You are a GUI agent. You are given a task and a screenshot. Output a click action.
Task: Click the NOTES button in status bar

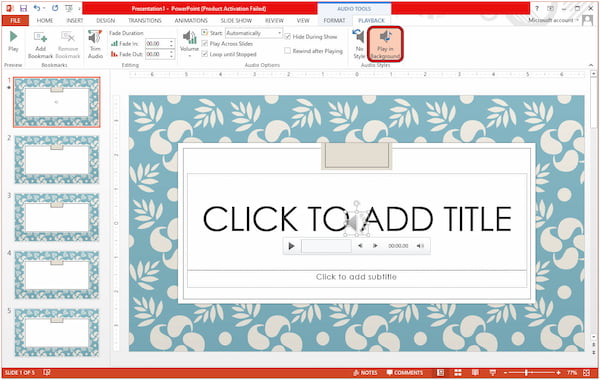[365, 372]
